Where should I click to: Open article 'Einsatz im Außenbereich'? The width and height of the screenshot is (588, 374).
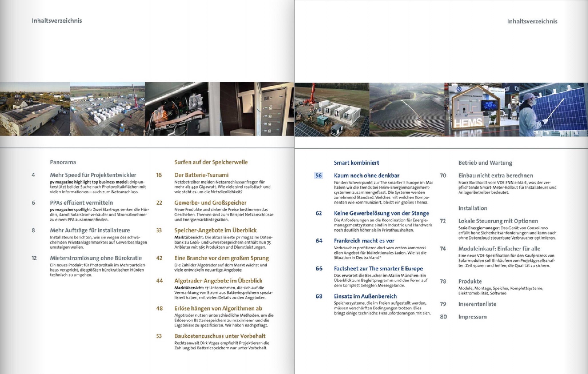point(365,297)
